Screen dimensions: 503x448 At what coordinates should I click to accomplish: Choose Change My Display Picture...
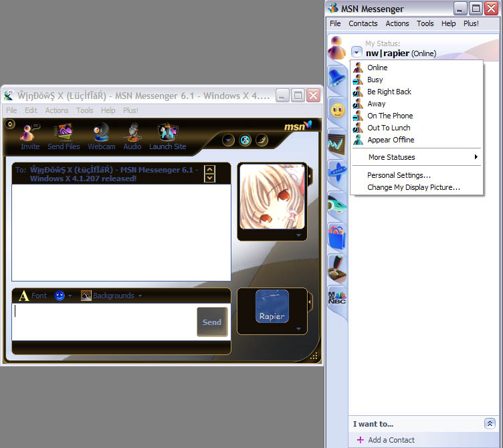pyautogui.click(x=417, y=187)
